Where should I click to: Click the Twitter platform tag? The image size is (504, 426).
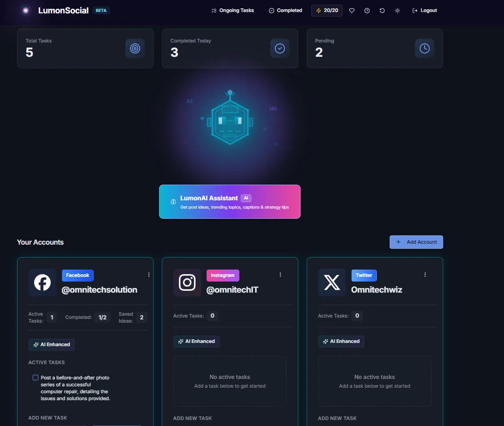tap(364, 276)
